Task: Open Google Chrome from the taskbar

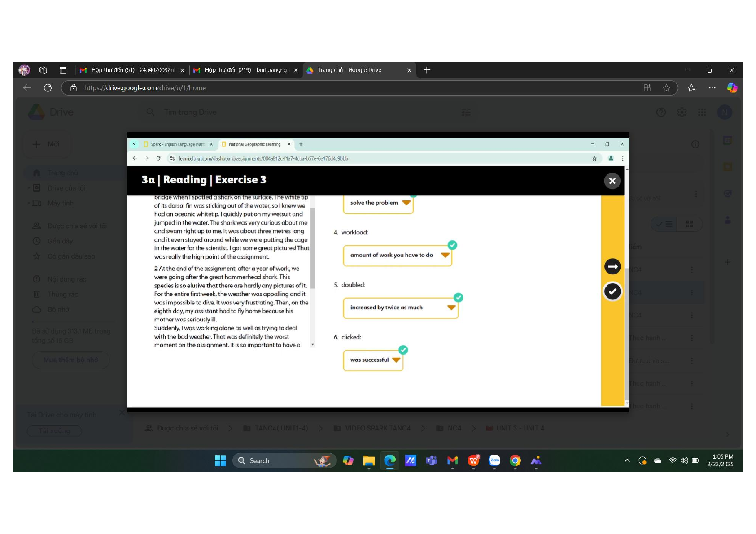Action: (x=515, y=460)
